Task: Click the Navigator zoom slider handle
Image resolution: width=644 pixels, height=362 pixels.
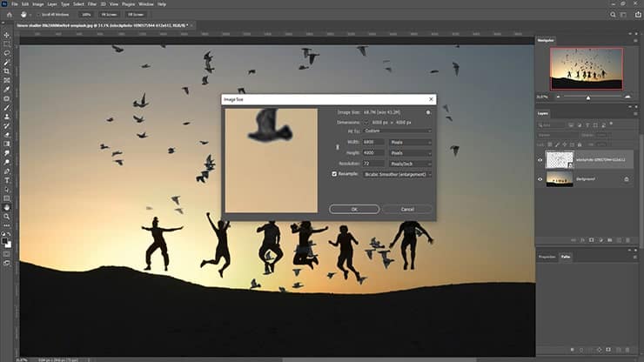Action: (588, 97)
